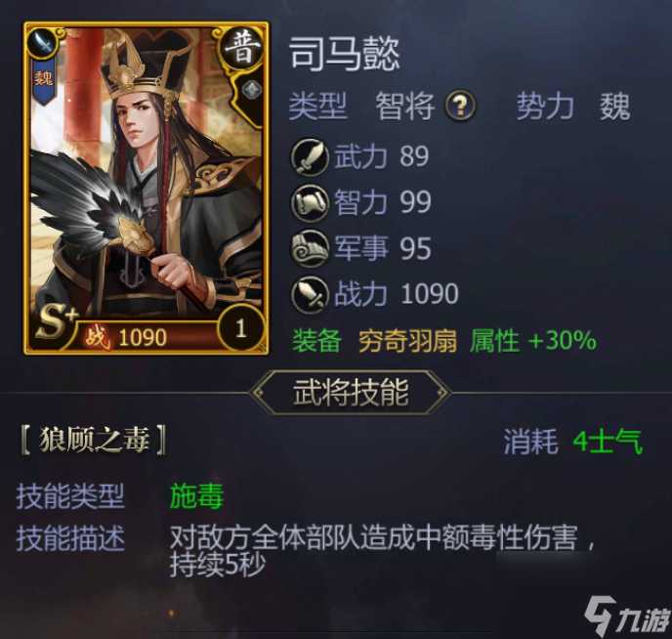Click the 属性 +30% bonus text
Screen dimensions: 672x639
[532, 341]
